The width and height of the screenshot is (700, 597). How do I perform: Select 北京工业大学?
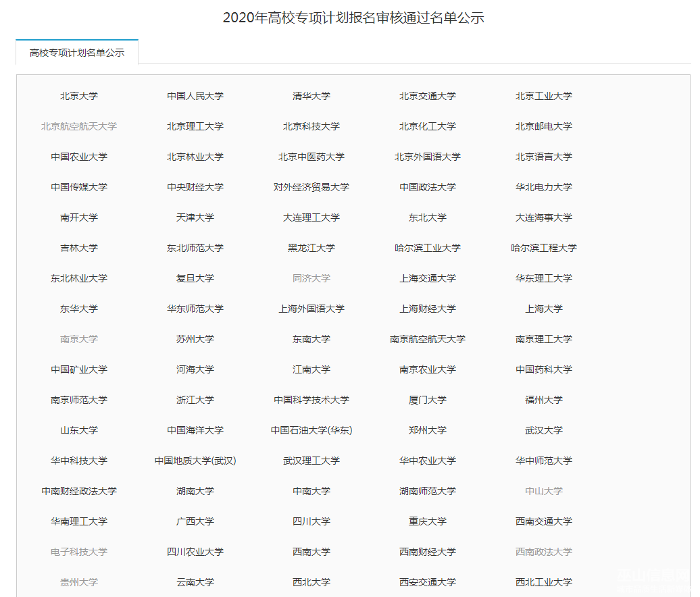(x=543, y=96)
